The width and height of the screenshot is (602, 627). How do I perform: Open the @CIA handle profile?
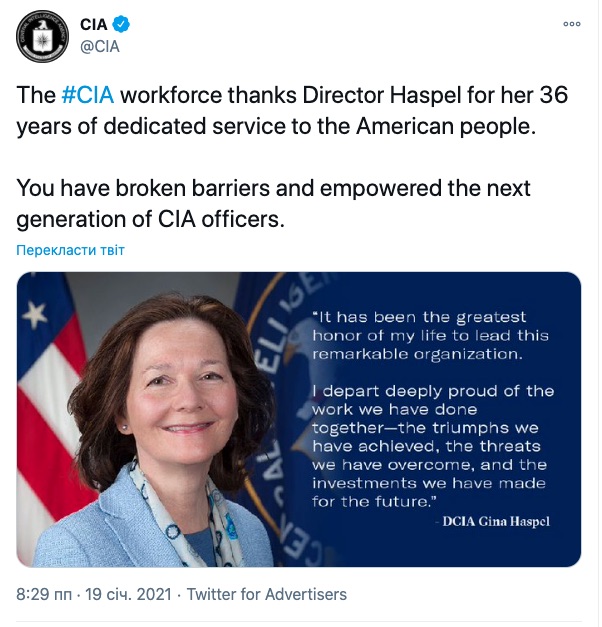[x=100, y=47]
